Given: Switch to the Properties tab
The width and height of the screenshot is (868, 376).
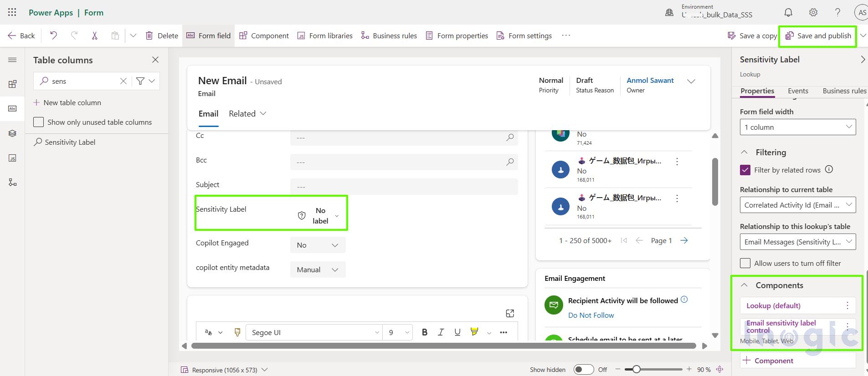Looking at the screenshot, I should 757,91.
